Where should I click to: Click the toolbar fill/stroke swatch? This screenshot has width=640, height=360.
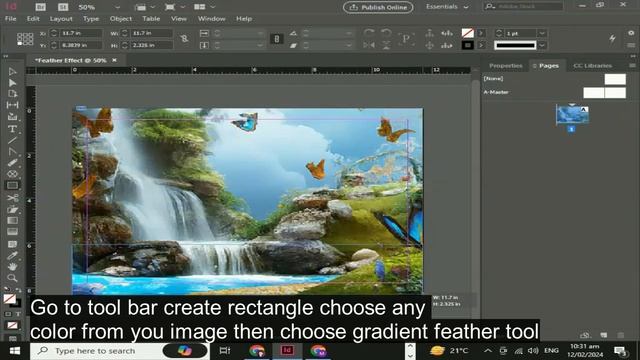(12, 301)
